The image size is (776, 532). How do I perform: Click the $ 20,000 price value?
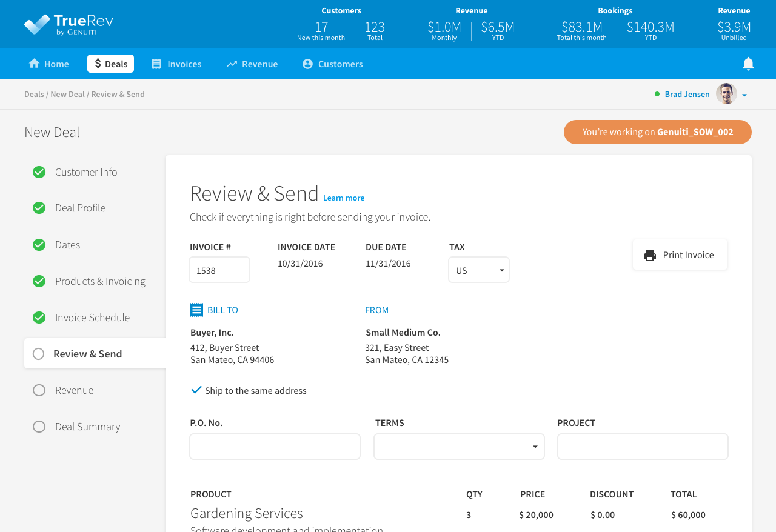[x=536, y=515]
